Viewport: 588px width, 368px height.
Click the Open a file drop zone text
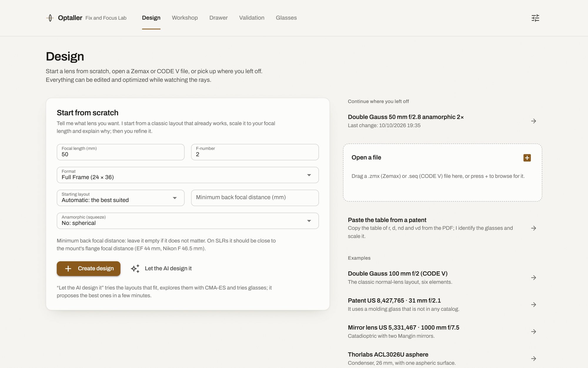[438, 176]
